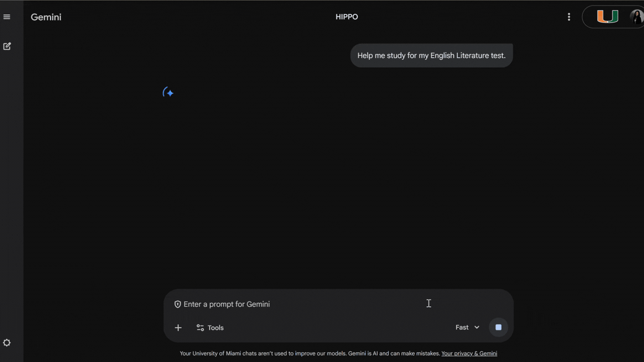Click the Gemini sparkle loading indicator
644x362 pixels.
coord(168,92)
